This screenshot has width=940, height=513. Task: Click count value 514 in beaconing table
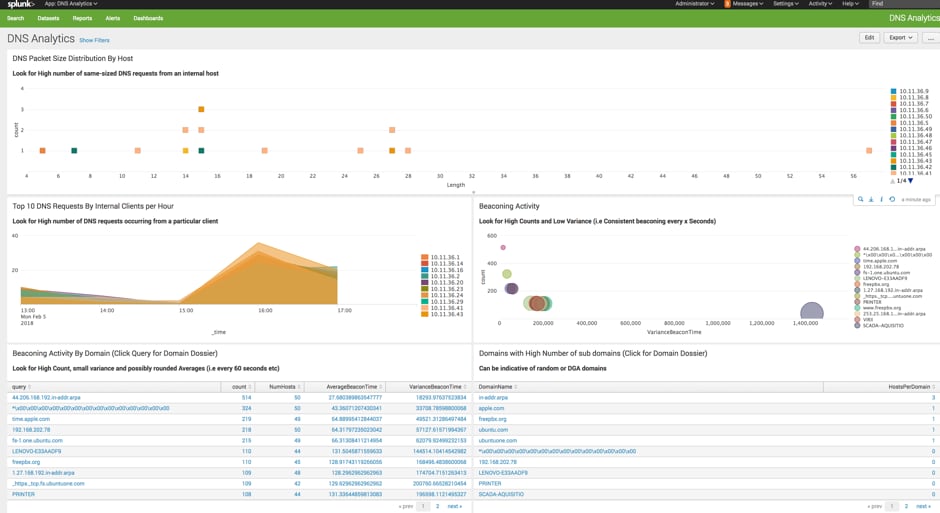point(246,397)
